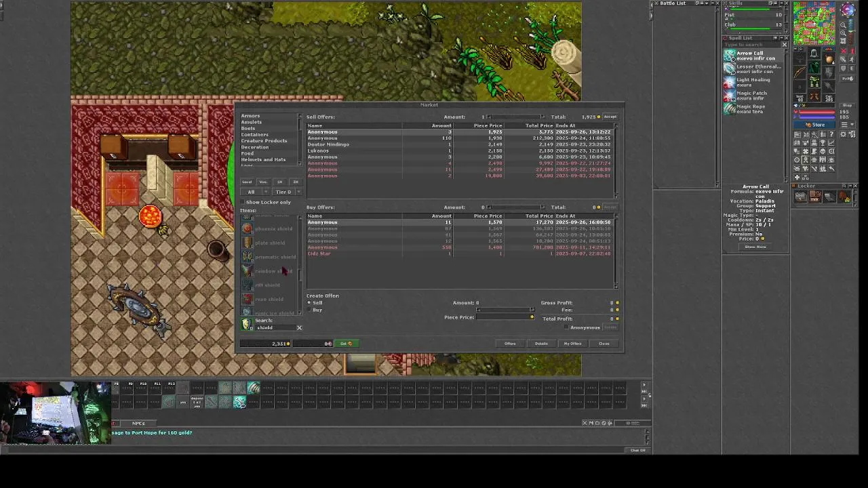This screenshot has height=488, width=868.
Task: Adjust the Buy Offers amount slider
Action: click(516, 207)
